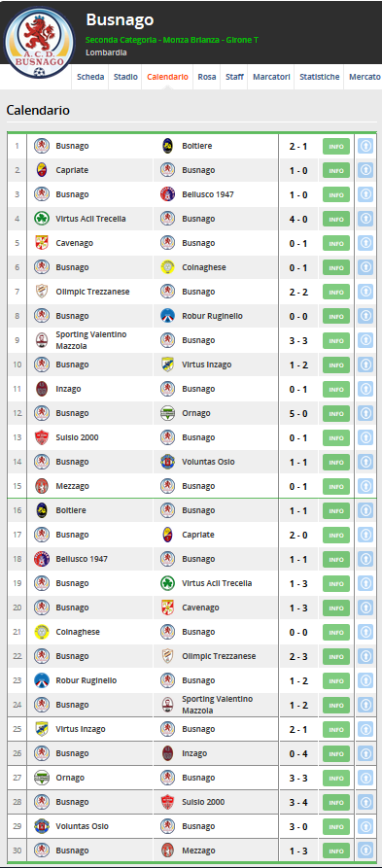The height and width of the screenshot is (868, 382).
Task: Open the Olimpic Trezzanese team link in matchday 7
Action: coord(92,292)
